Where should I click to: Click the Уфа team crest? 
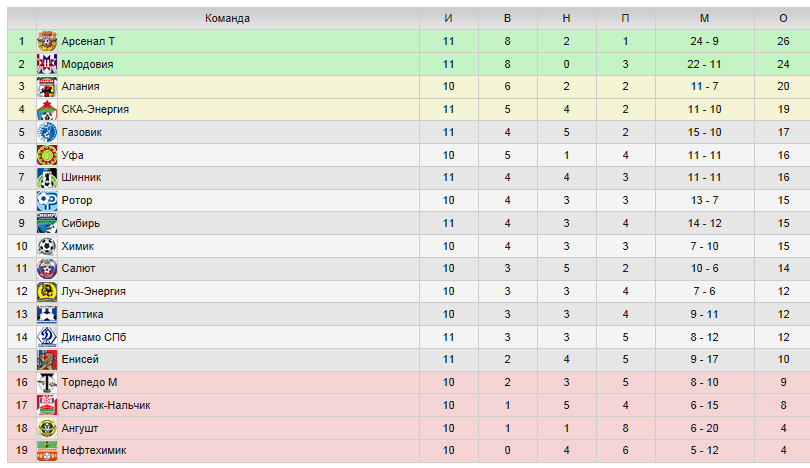[47, 155]
